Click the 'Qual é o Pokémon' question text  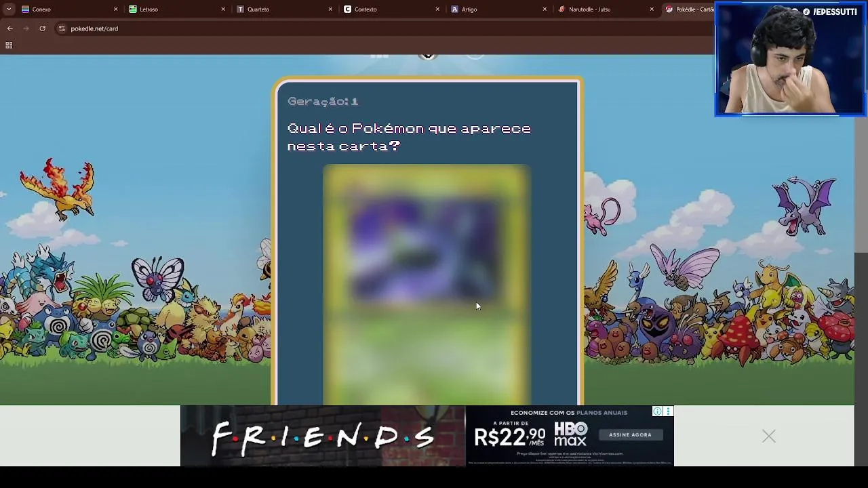click(x=409, y=137)
